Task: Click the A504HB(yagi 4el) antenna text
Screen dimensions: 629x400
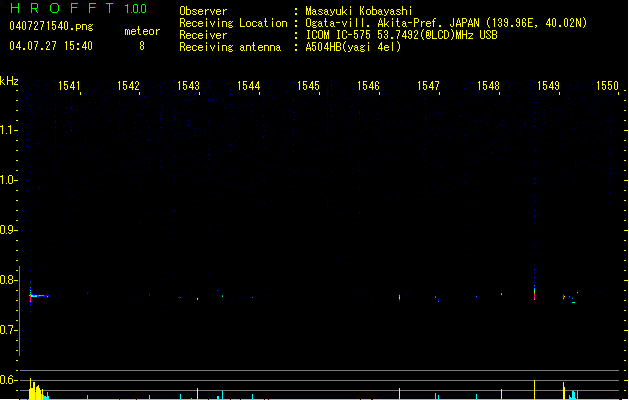Action: 353,47
